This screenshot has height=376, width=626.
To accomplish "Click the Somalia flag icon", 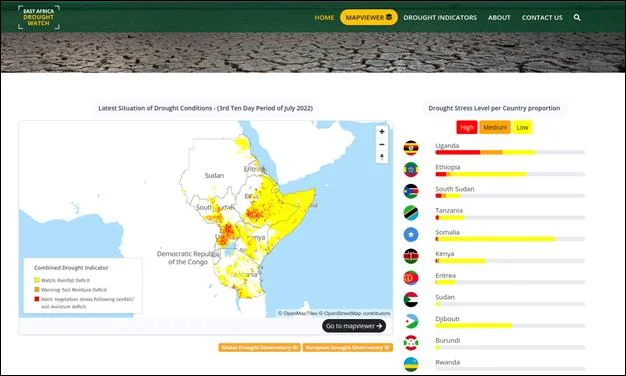I will coord(411,234).
